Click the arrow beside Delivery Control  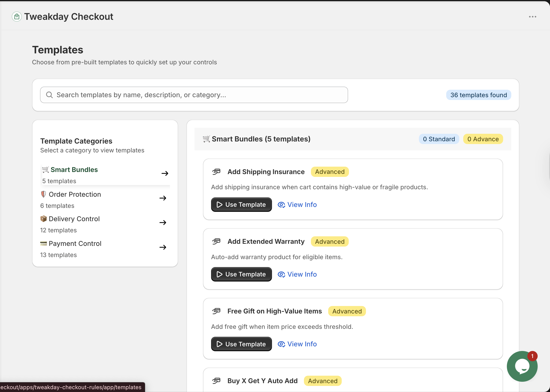tap(163, 223)
